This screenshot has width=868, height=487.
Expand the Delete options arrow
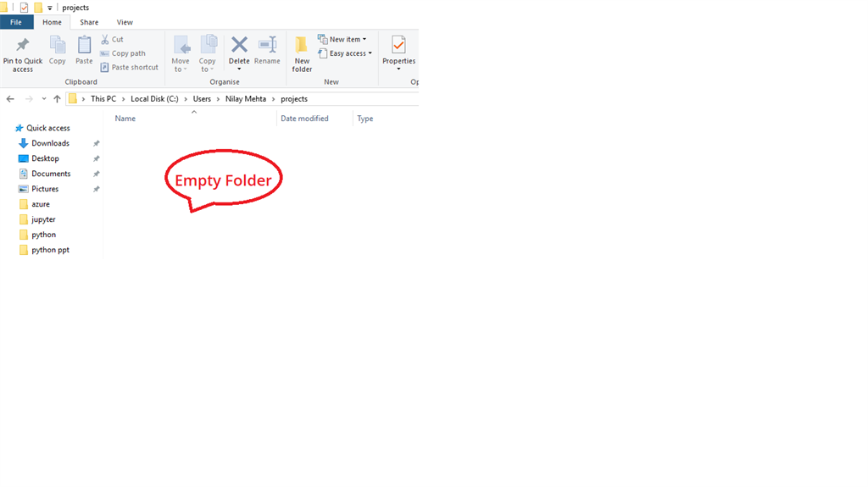click(x=239, y=69)
